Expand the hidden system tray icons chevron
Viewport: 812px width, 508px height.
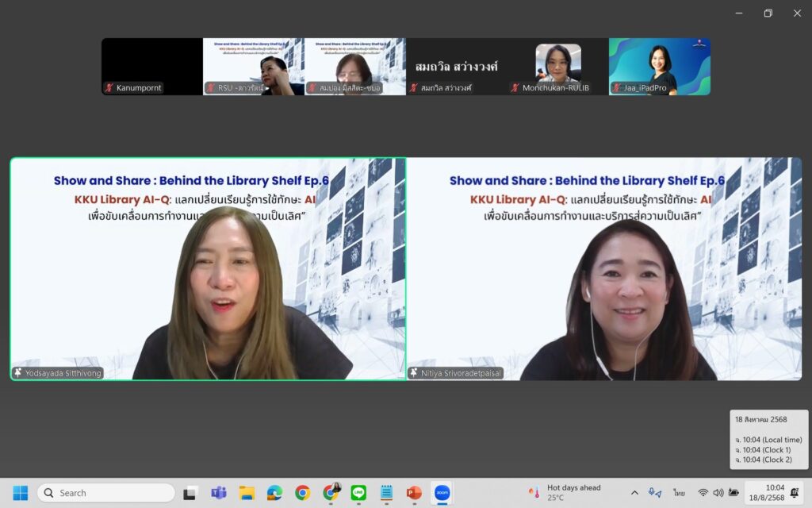coord(634,493)
